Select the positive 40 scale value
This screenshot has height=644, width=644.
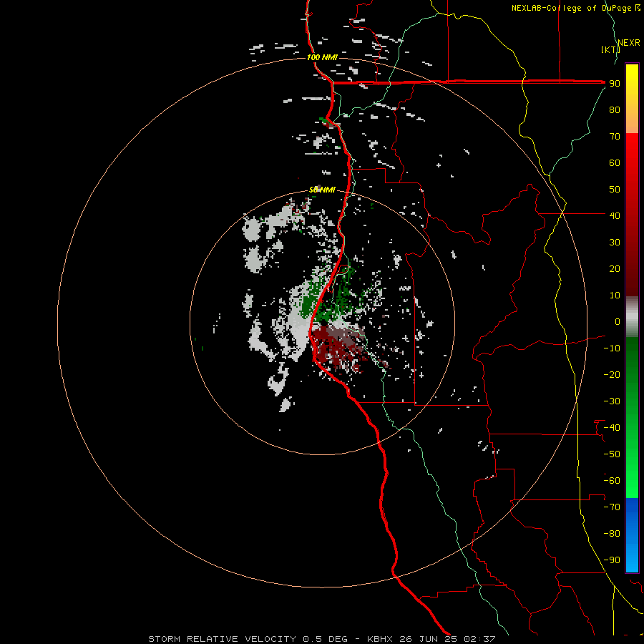tap(615, 215)
